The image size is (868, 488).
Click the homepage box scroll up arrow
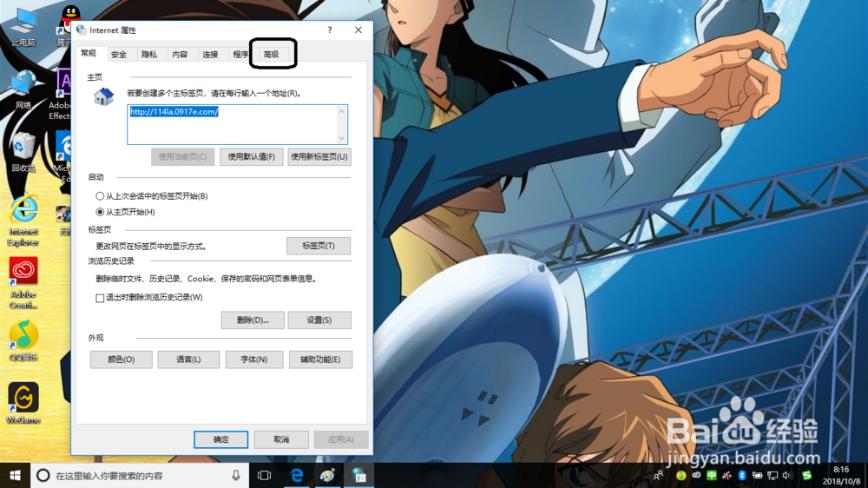(341, 111)
